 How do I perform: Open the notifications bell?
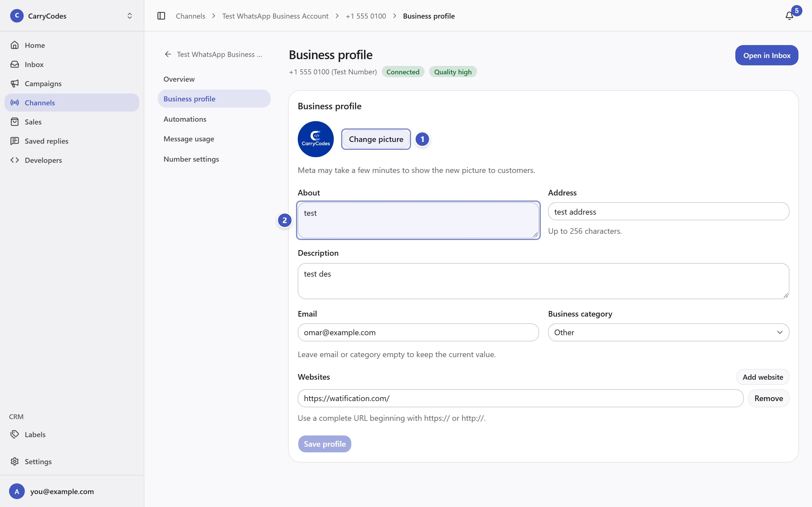(789, 16)
